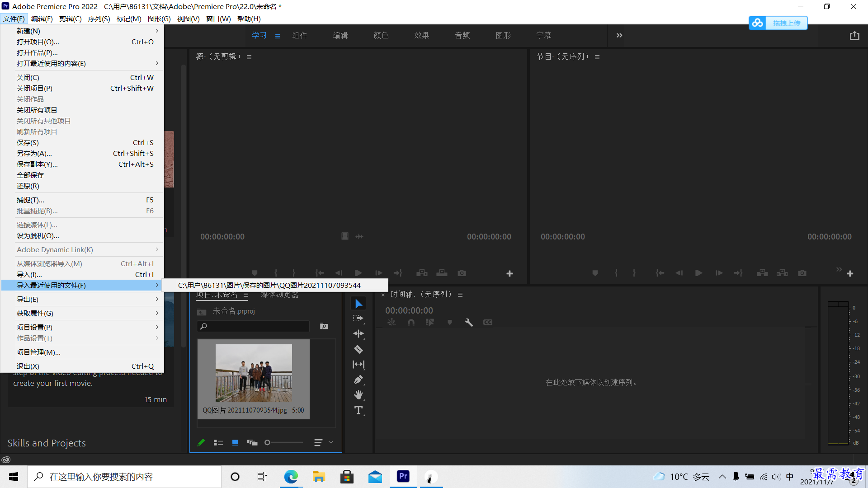This screenshot has height=488, width=868.
Task: Open source monitor panel menu
Action: [249, 57]
